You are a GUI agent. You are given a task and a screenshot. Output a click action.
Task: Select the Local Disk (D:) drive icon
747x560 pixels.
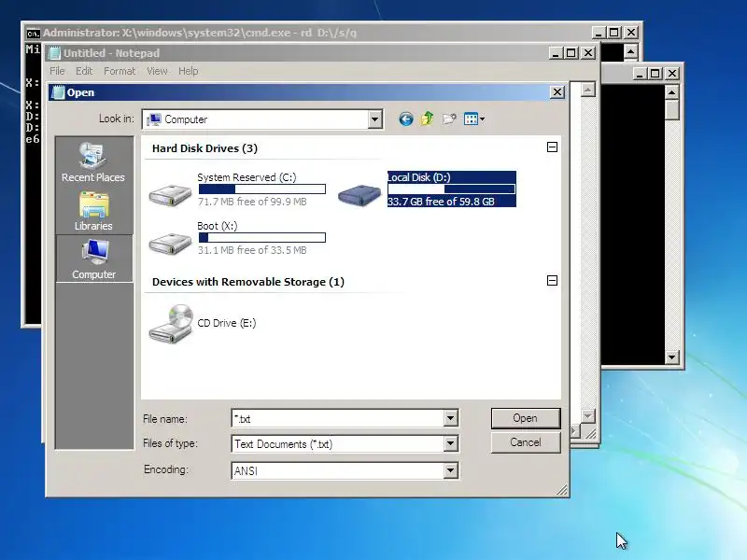click(359, 195)
